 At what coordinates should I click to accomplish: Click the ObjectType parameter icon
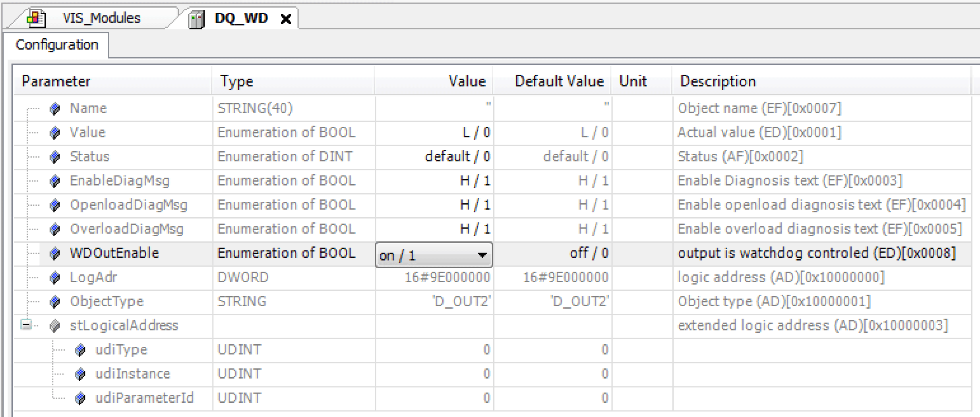(55, 302)
